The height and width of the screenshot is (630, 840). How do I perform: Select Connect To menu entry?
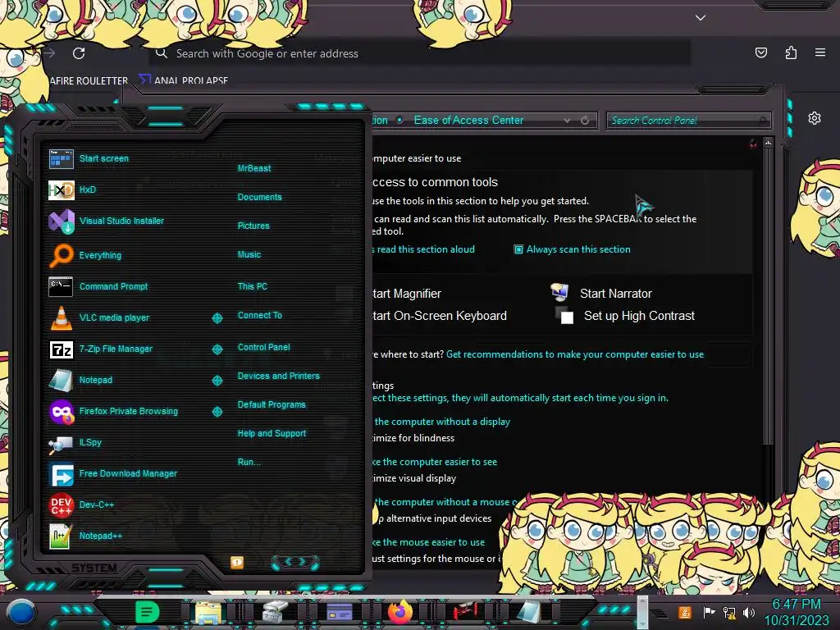(259, 316)
